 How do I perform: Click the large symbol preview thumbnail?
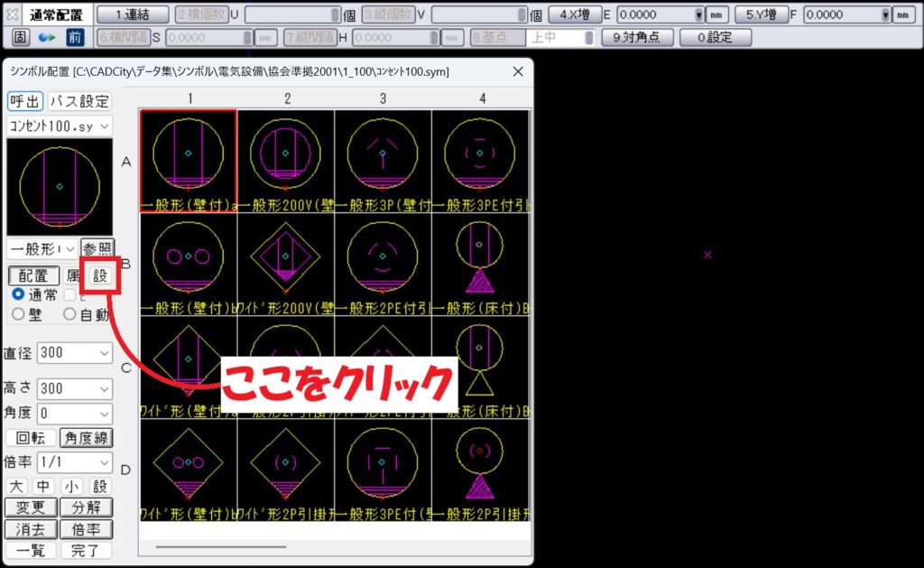click(x=60, y=187)
